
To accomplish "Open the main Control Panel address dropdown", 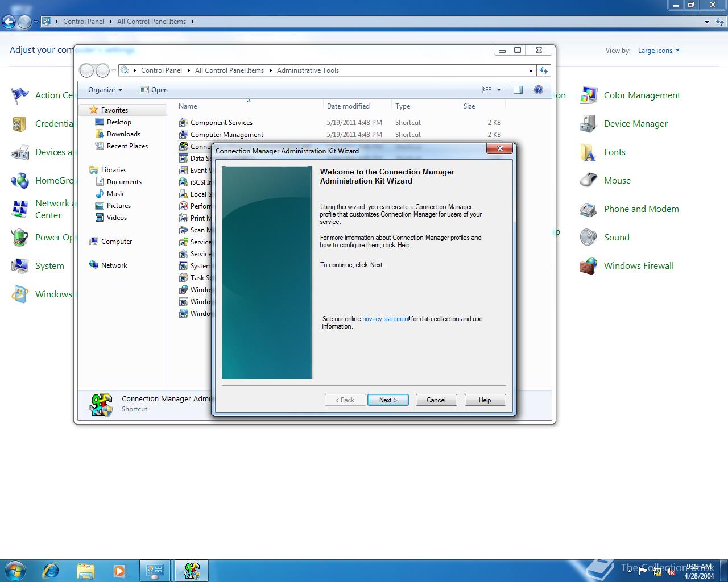I will pos(707,22).
